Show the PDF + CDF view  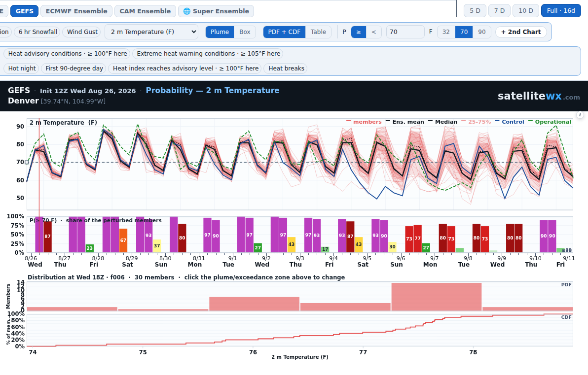[284, 32]
